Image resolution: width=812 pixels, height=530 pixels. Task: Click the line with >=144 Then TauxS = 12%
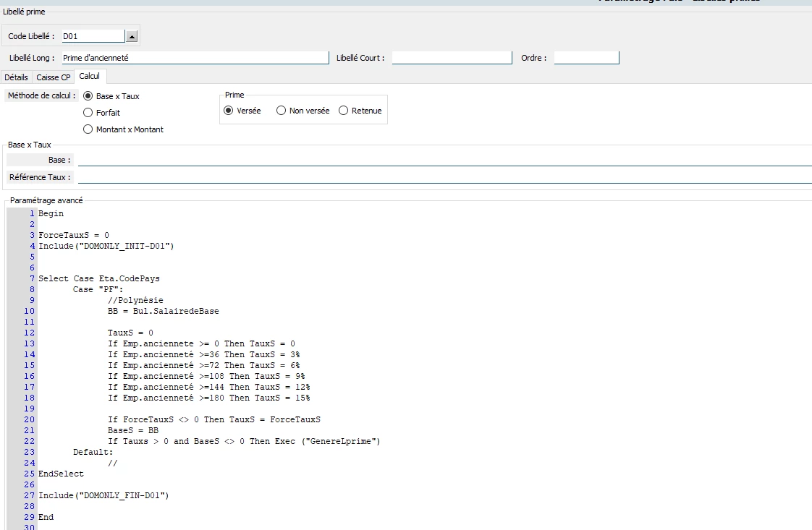[x=209, y=388]
